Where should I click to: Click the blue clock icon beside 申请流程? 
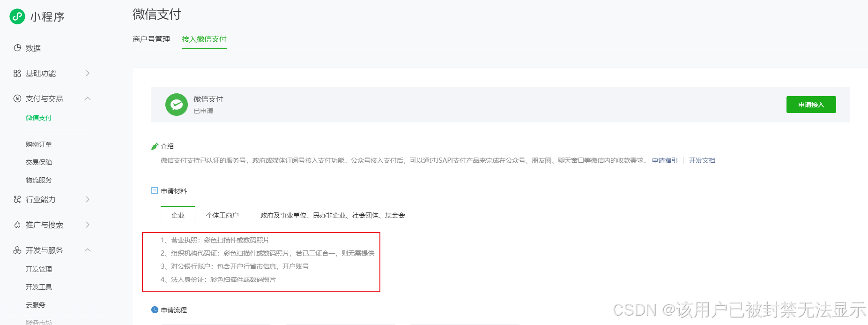tap(155, 310)
